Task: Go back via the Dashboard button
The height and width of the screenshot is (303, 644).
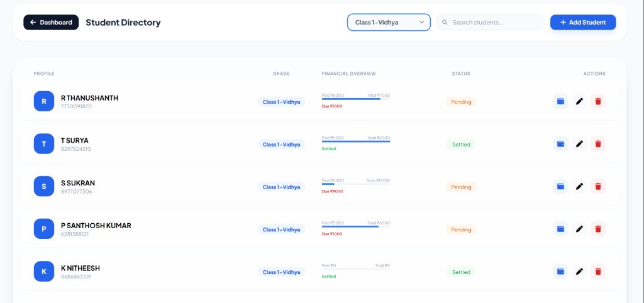Action: coord(51,22)
